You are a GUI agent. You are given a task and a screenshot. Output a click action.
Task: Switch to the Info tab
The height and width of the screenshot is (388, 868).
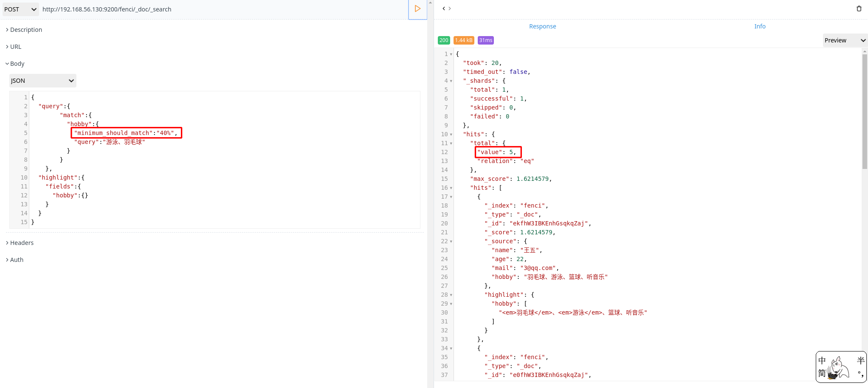[760, 26]
